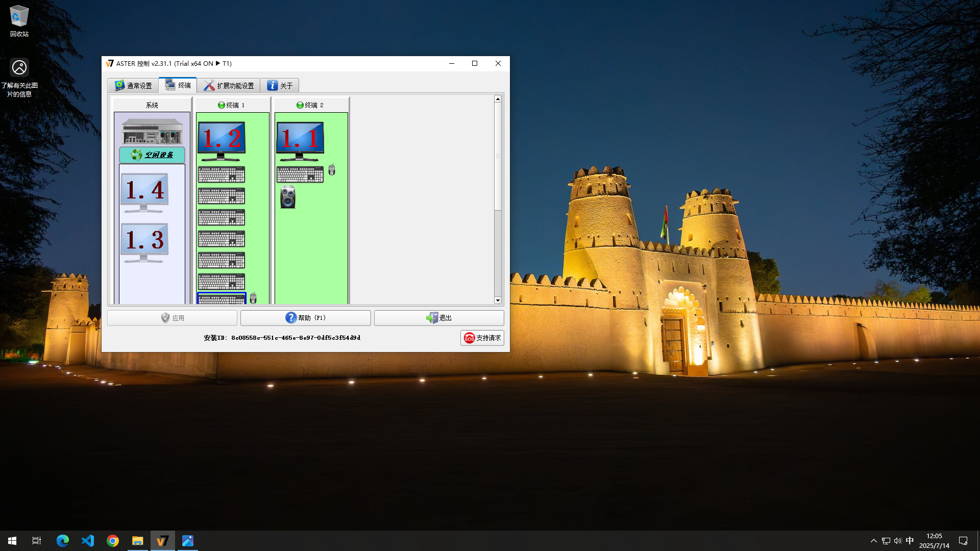Open the 关于 tab
The image size is (980, 551).
(280, 85)
